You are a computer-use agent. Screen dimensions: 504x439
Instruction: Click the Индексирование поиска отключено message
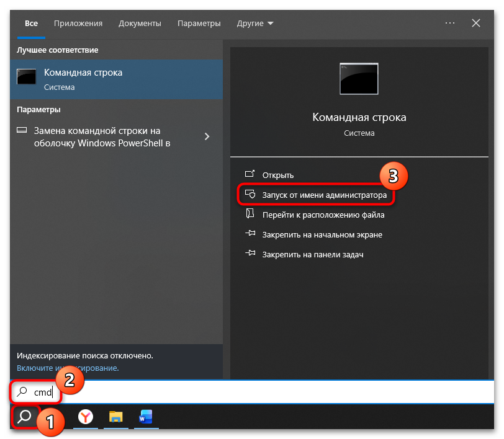click(85, 356)
